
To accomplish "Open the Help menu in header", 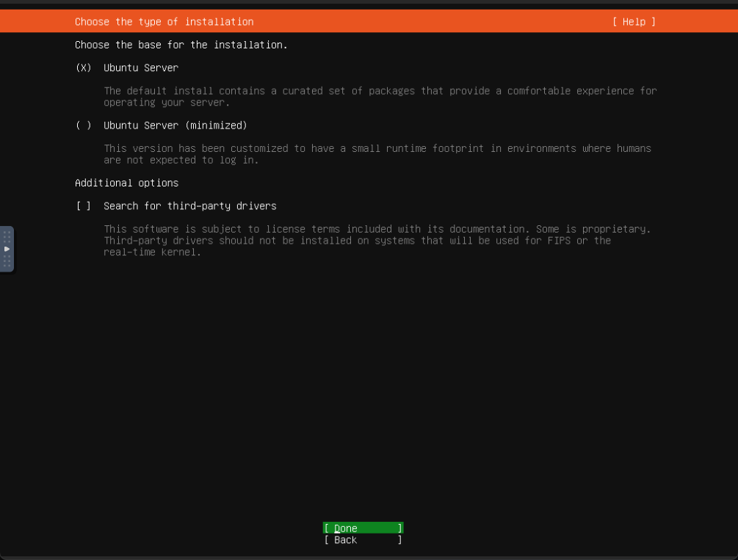I will [x=634, y=21].
